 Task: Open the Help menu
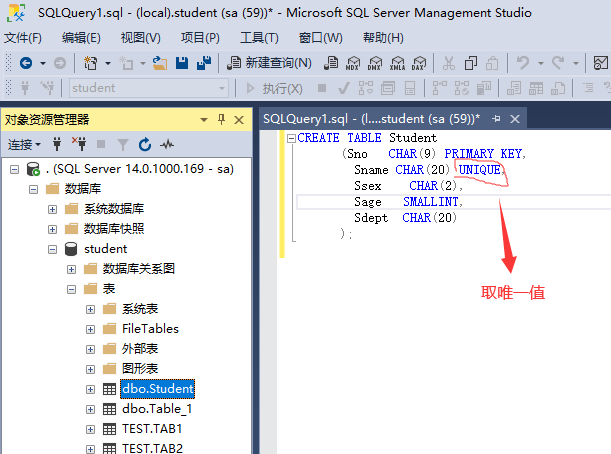[x=383, y=38]
